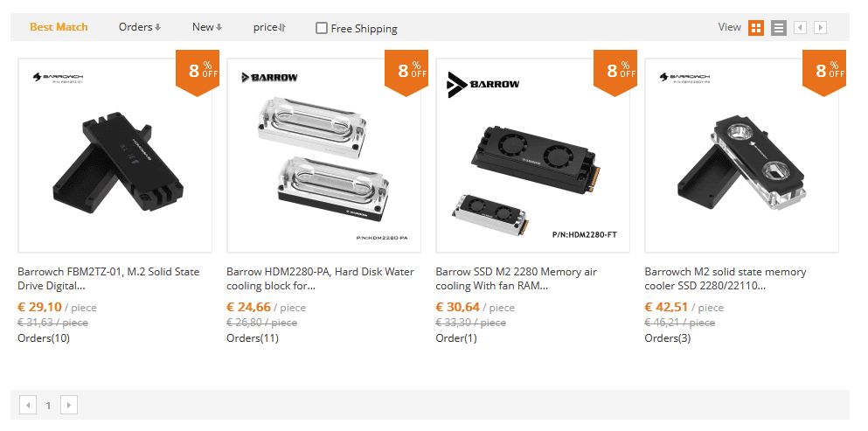
Task: Open Barrowch M2 solid state memory cooler link
Action: click(x=726, y=279)
